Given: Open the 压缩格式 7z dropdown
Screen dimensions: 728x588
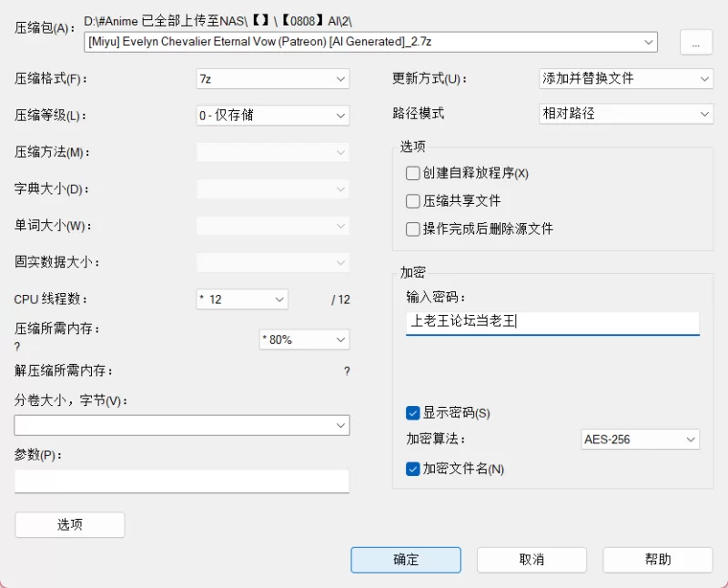Looking at the screenshot, I should tap(272, 79).
